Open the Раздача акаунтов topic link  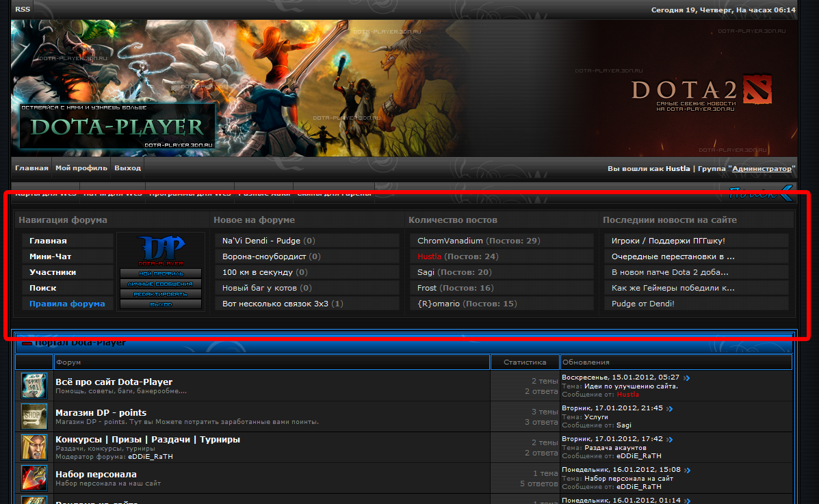point(615,448)
